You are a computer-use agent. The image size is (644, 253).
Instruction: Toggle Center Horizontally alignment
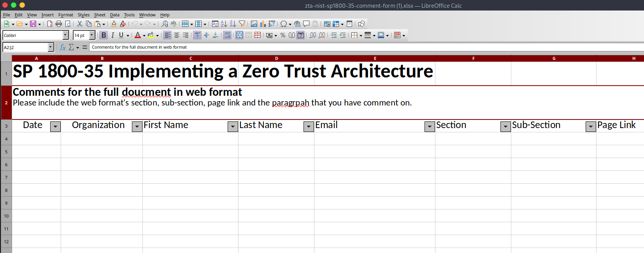tap(177, 35)
